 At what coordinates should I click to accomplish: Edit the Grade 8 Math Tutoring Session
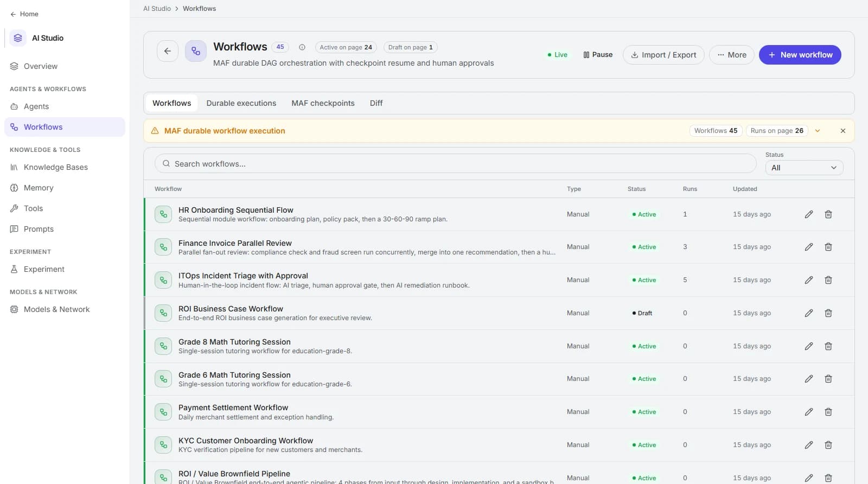point(808,346)
